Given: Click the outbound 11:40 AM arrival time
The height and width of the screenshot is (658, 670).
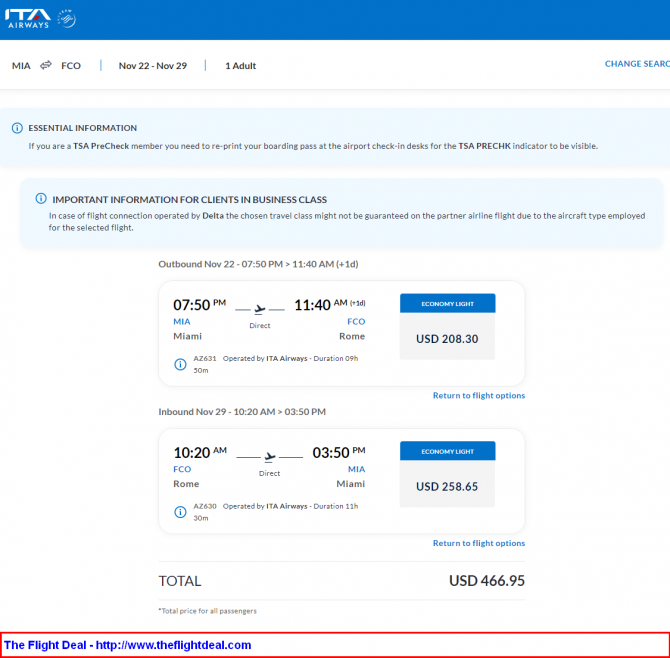Looking at the screenshot, I should coord(329,305).
